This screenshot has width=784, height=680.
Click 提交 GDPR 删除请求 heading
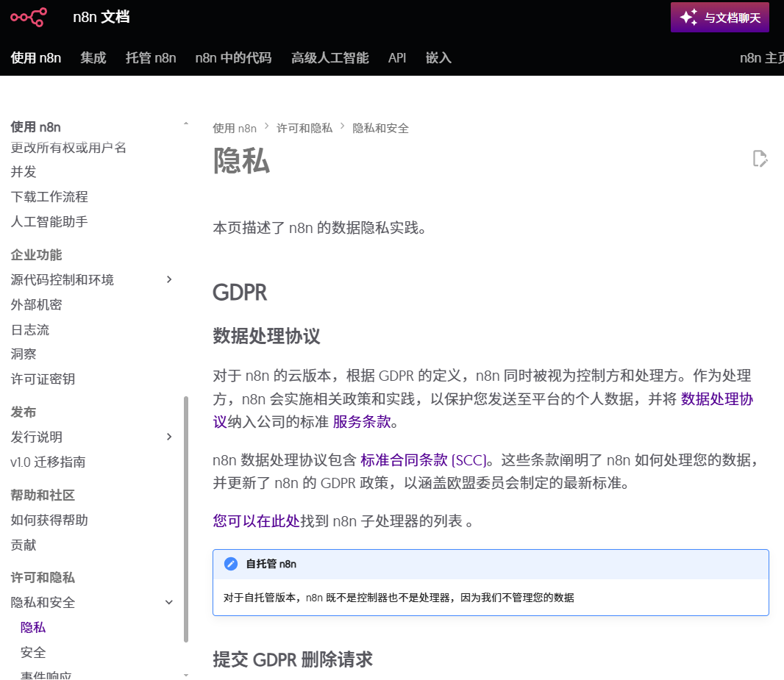click(x=293, y=659)
